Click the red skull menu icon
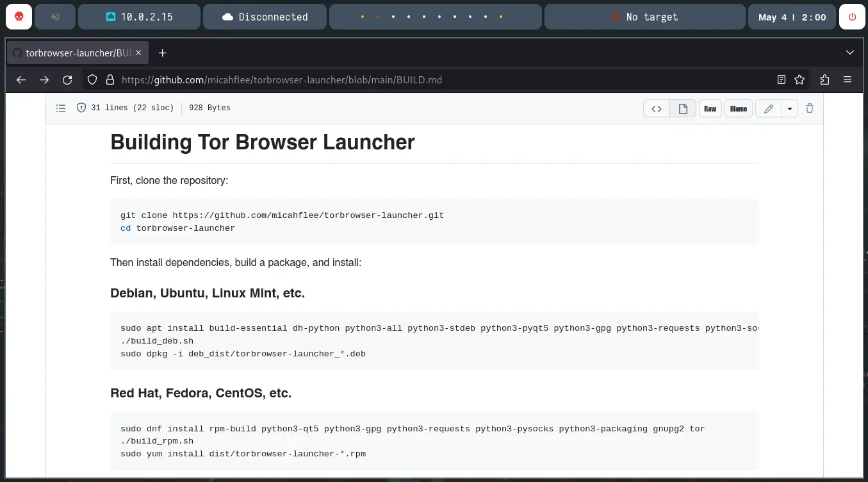Viewport: 868px width, 482px height. coord(19,17)
